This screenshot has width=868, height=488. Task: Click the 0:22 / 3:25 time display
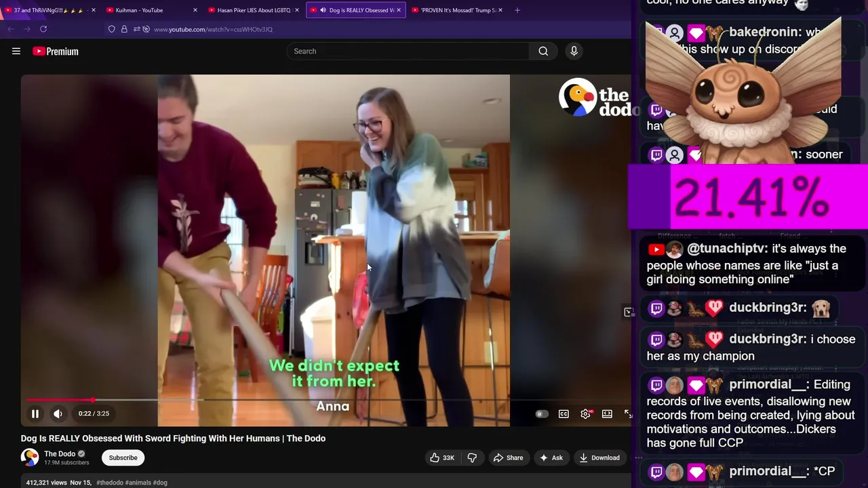(94, 413)
